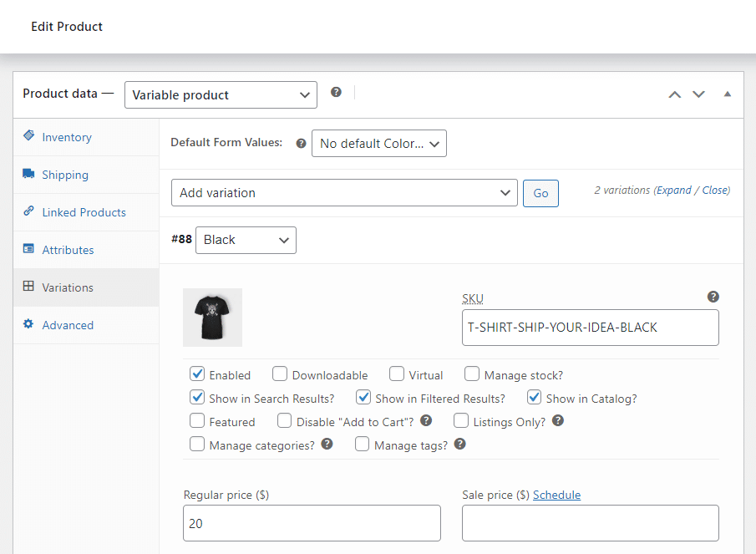This screenshot has width=756, height=554.
Task: Click the help icon next to Listings Only
Action: click(x=558, y=421)
